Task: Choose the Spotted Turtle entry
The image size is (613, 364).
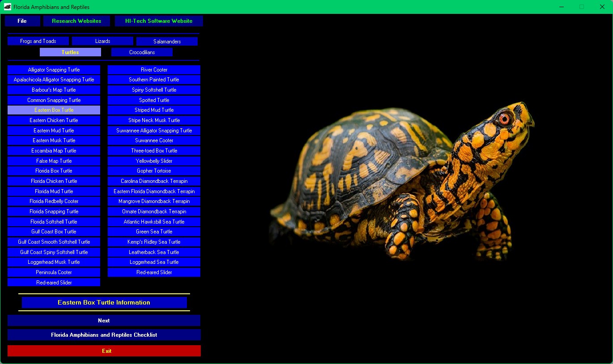Action: 154,100
